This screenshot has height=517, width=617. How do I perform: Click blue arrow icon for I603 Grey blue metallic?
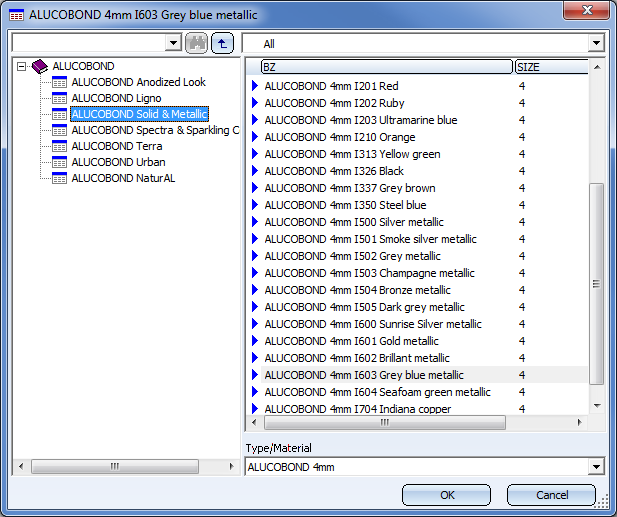[255, 375]
